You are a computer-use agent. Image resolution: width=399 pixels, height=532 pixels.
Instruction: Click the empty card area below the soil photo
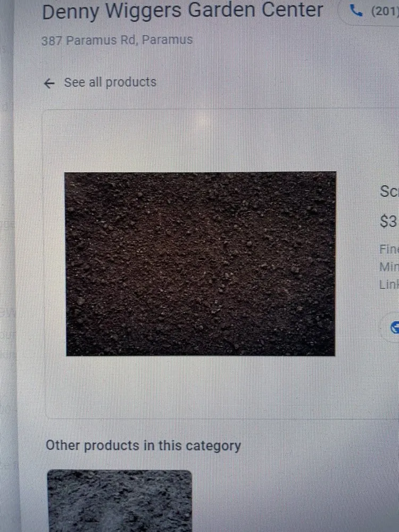tap(200, 387)
